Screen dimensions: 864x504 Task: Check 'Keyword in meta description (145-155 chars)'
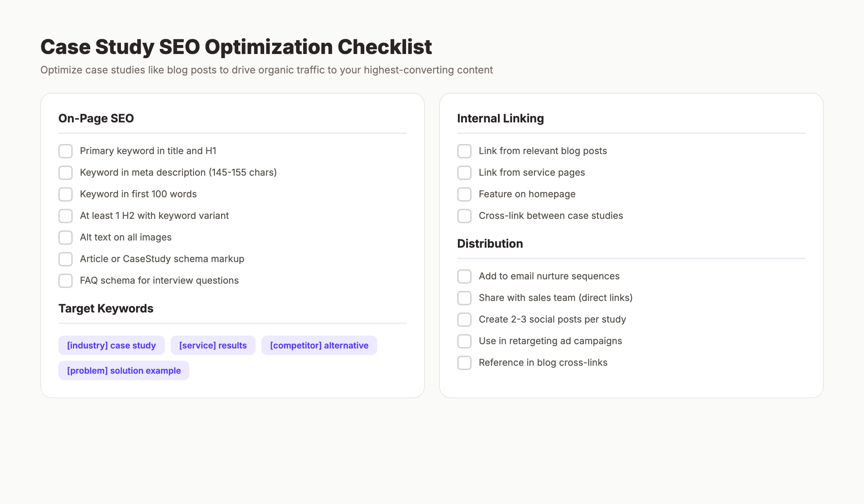(65, 173)
